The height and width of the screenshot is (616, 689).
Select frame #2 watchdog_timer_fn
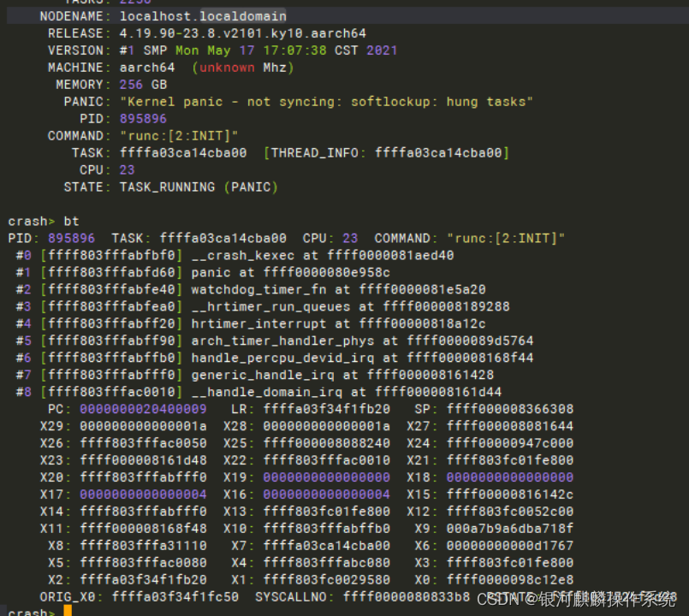251,289
